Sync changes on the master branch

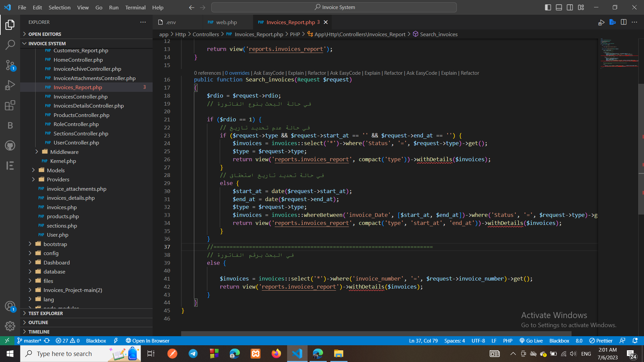pyautogui.click(x=47, y=341)
